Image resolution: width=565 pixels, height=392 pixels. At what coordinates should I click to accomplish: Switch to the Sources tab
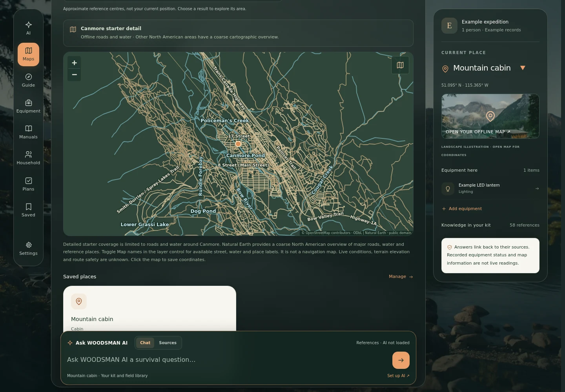[x=168, y=343]
